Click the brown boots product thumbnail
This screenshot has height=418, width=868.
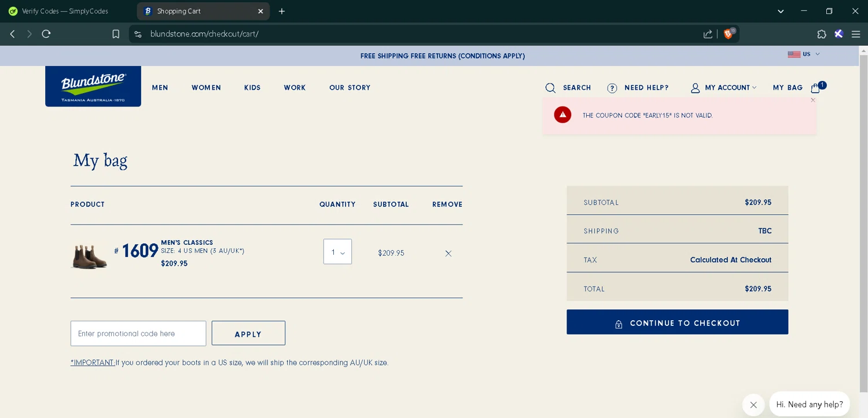pos(89,255)
